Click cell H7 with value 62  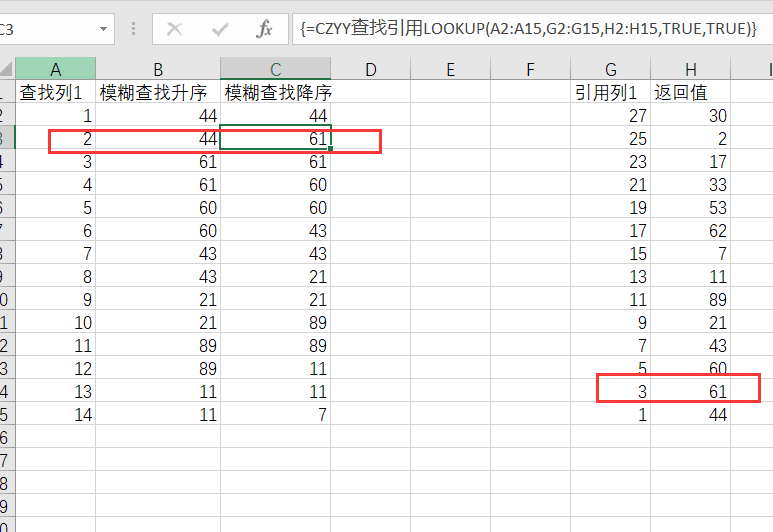(691, 230)
